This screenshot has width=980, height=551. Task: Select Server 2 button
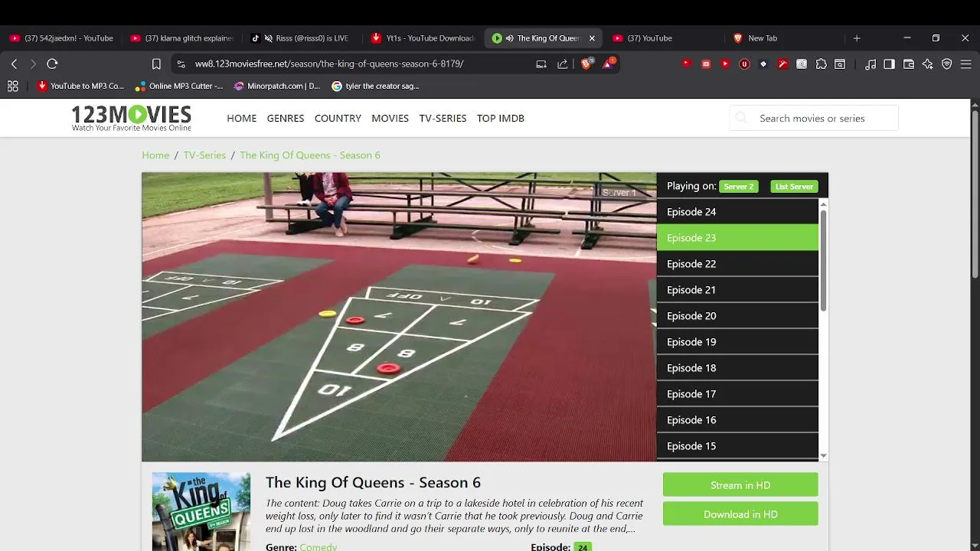coord(739,186)
